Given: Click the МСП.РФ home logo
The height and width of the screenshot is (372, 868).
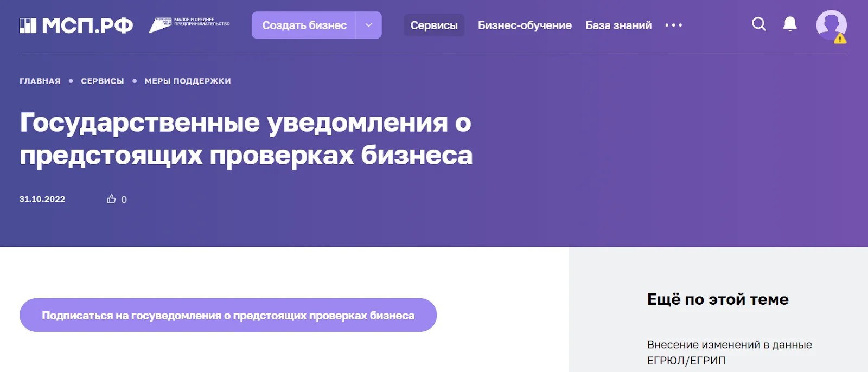Looking at the screenshot, I should click(76, 25).
